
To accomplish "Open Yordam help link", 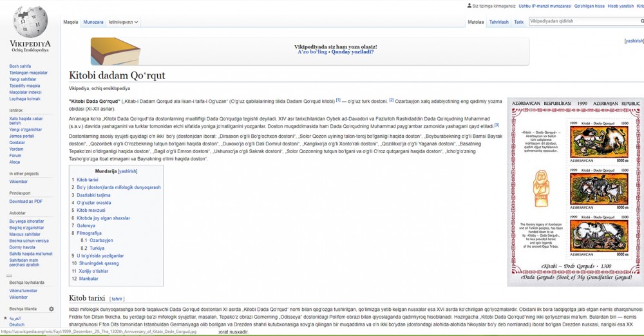I will [17, 149].
